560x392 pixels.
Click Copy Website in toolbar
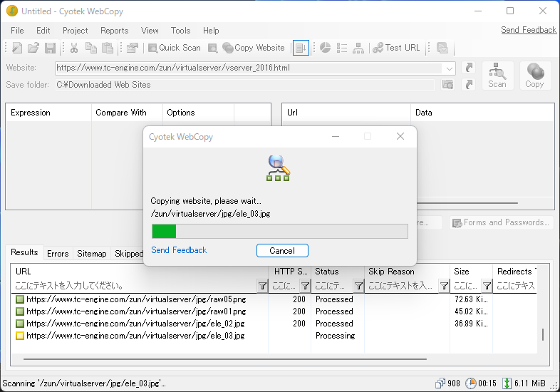(254, 48)
